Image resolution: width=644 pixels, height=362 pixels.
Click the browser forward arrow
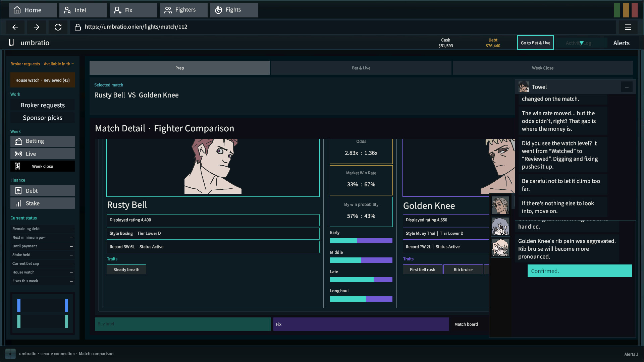point(37,27)
